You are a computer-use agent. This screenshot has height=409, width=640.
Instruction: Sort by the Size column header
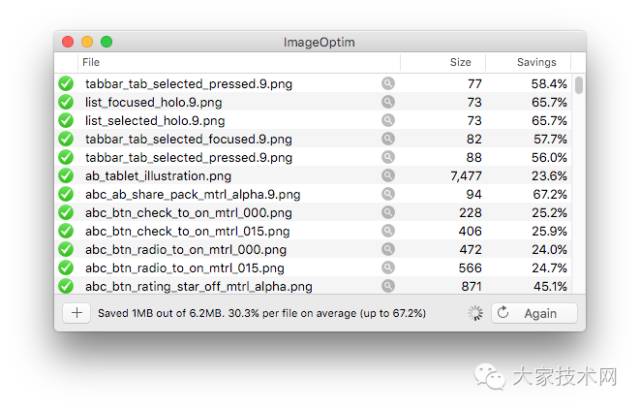pos(443,62)
